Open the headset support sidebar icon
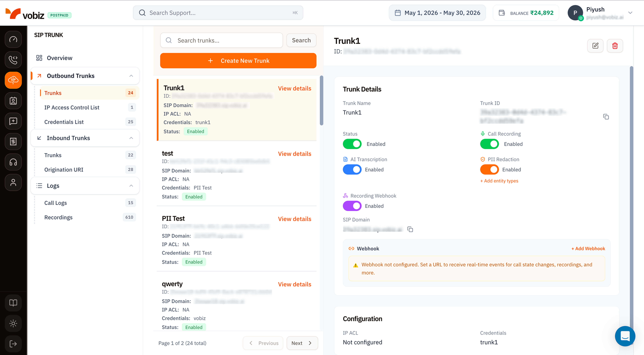This screenshot has width=644, height=355. click(x=13, y=162)
